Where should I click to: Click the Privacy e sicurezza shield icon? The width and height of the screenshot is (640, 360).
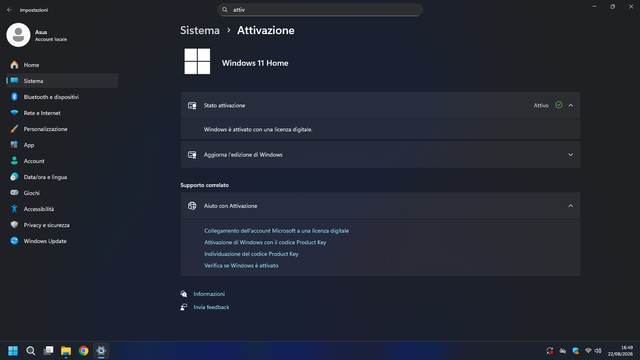14,225
